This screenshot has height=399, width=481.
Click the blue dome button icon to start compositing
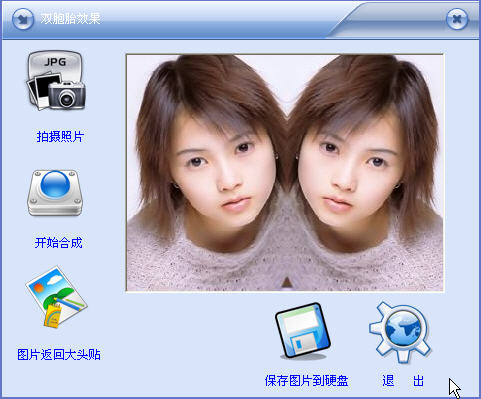coord(55,193)
